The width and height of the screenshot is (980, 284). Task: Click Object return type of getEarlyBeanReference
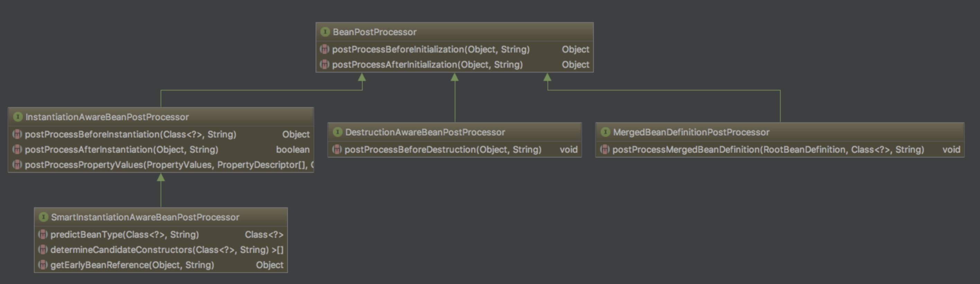(x=269, y=265)
